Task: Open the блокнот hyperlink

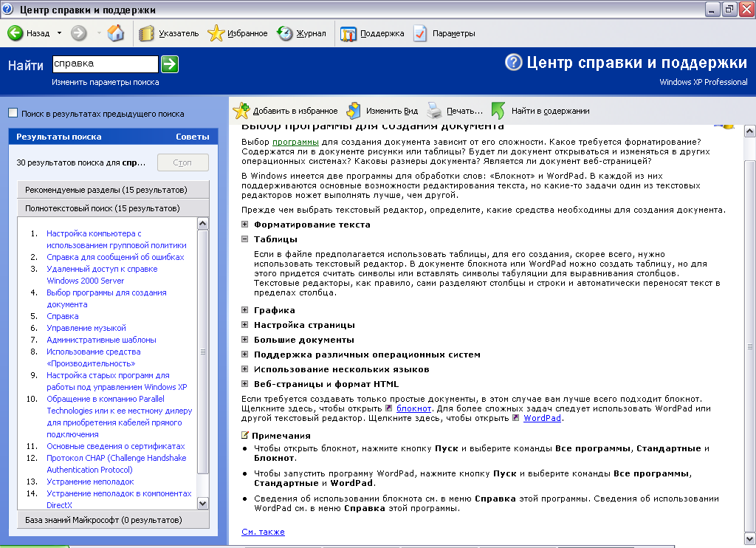Action: (x=413, y=408)
